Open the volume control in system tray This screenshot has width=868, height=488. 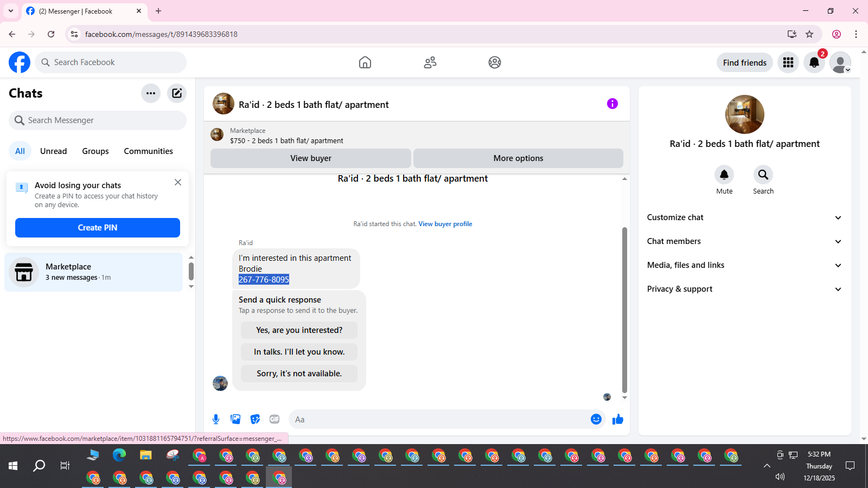click(x=780, y=477)
